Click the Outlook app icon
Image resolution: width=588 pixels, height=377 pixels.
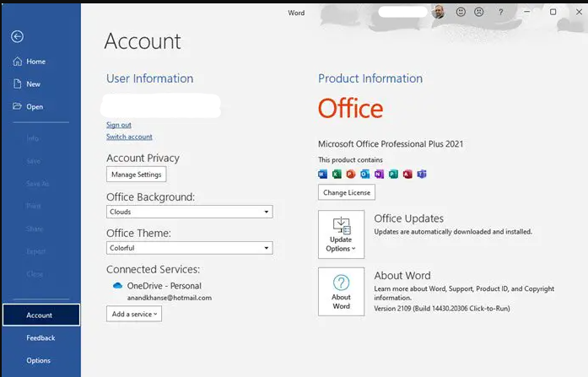pos(365,174)
